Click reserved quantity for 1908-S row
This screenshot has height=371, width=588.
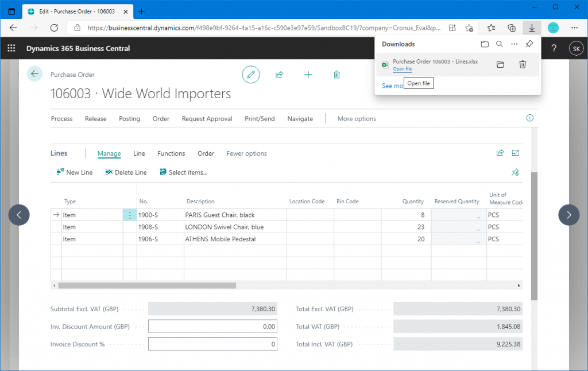459,227
